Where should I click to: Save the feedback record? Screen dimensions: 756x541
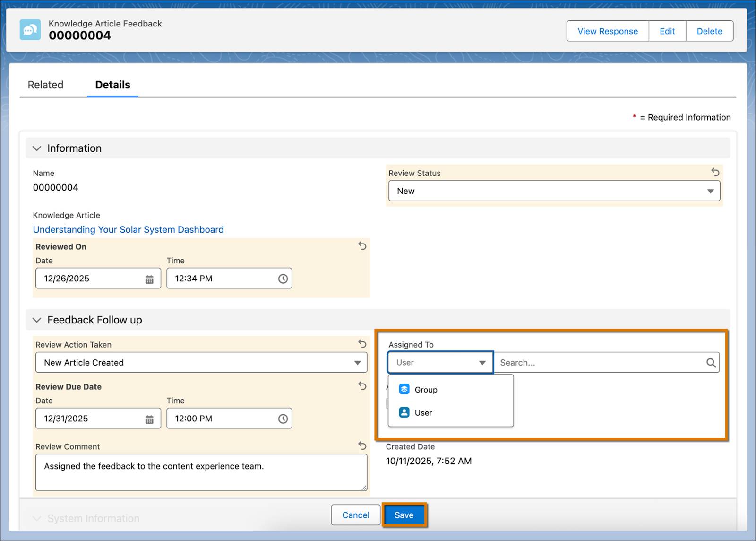coord(404,515)
